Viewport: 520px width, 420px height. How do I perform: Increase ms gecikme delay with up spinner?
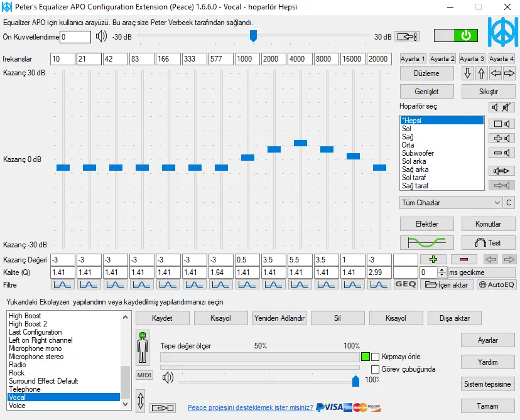tap(441, 270)
